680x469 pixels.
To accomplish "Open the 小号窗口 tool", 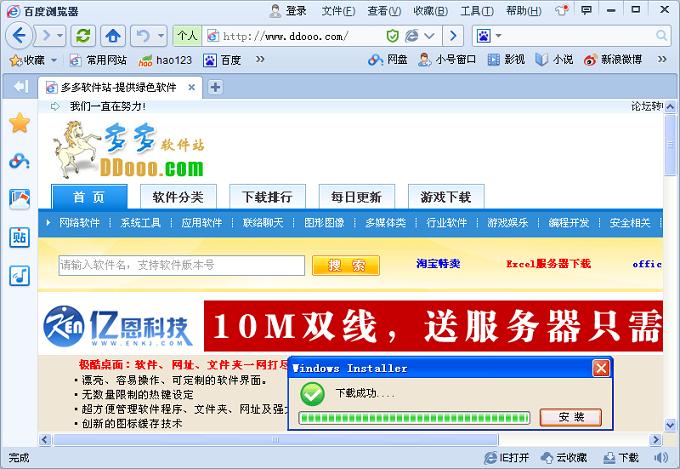I will (x=447, y=59).
